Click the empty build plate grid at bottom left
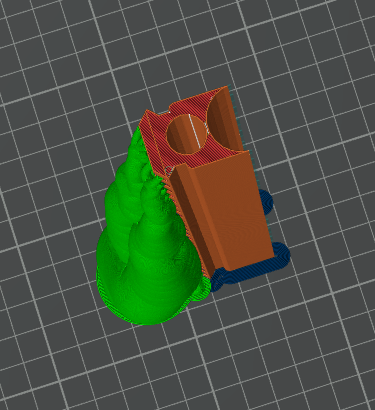Viewport: 375px width, 410px height. 50,360
